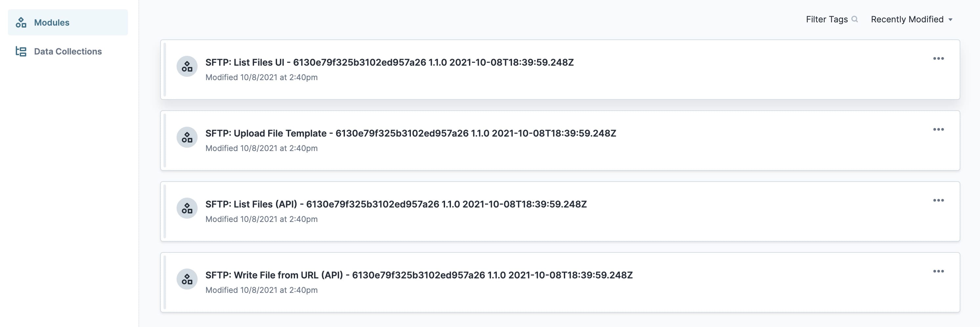980x327 pixels.
Task: Click module icon for SFTP: Upload File Template
Action: [187, 138]
